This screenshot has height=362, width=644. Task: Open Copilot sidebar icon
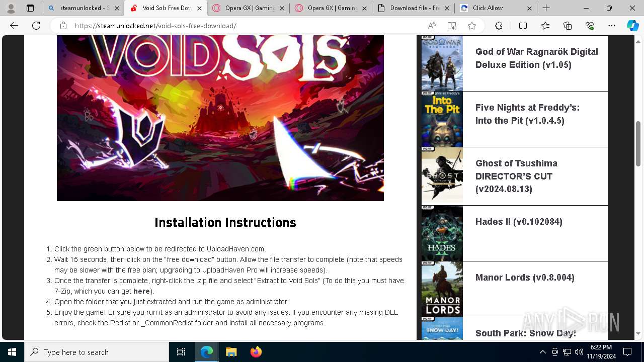[632, 26]
